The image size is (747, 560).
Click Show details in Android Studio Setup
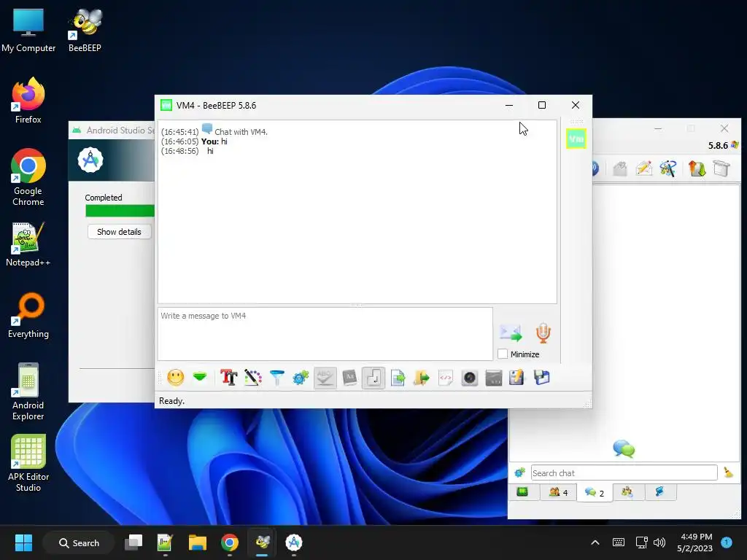coord(119,232)
